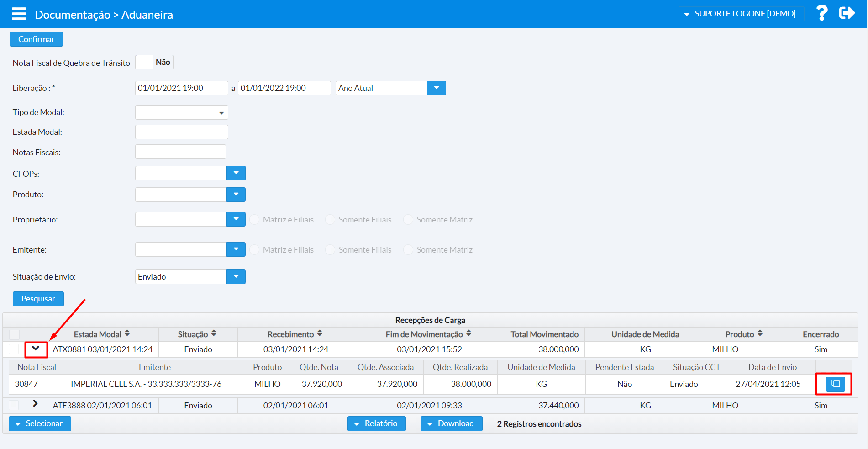868x449 pixels.
Task: Open the Tipo de Modal dropdown
Action: [181, 113]
